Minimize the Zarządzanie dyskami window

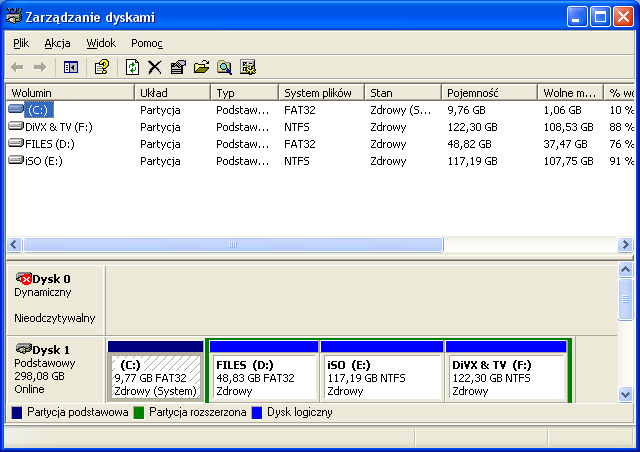coord(577,17)
